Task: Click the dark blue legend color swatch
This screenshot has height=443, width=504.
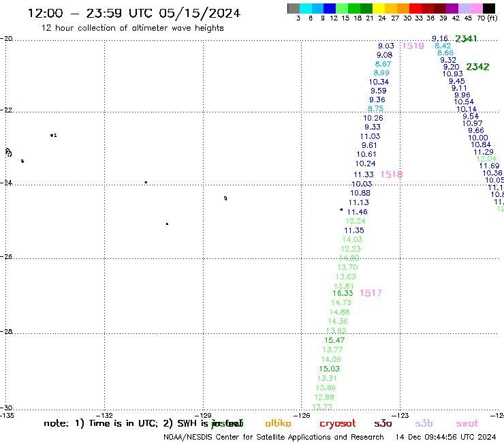Action: point(330,8)
